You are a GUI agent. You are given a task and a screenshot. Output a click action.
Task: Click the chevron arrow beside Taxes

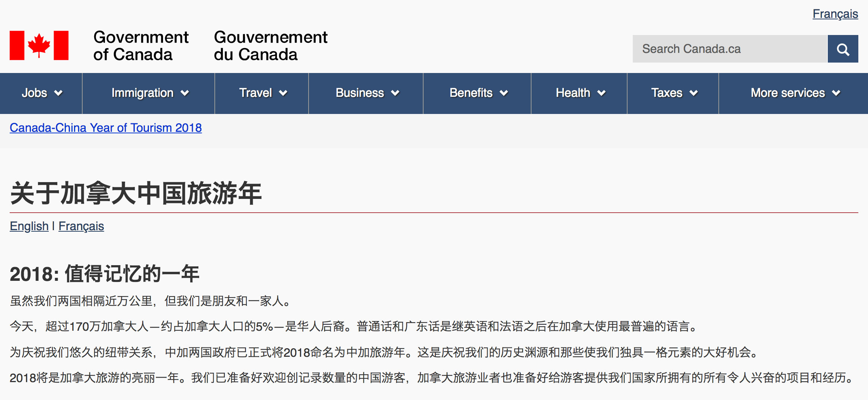(x=693, y=93)
